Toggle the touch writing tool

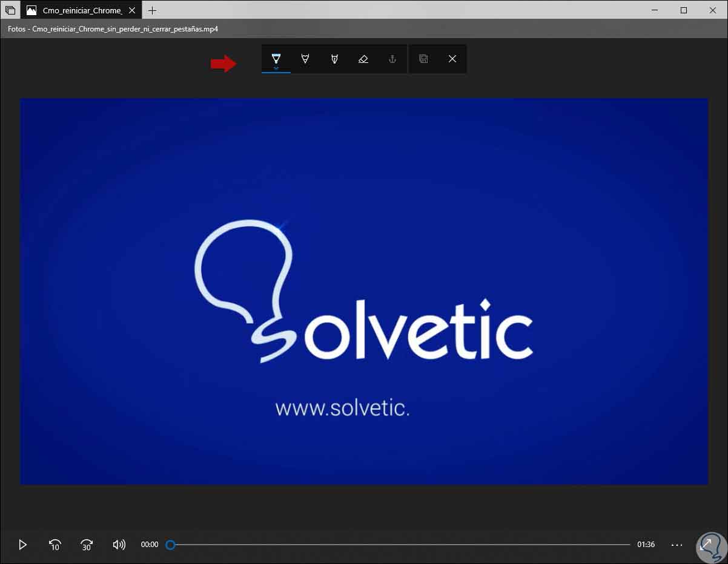coord(392,59)
